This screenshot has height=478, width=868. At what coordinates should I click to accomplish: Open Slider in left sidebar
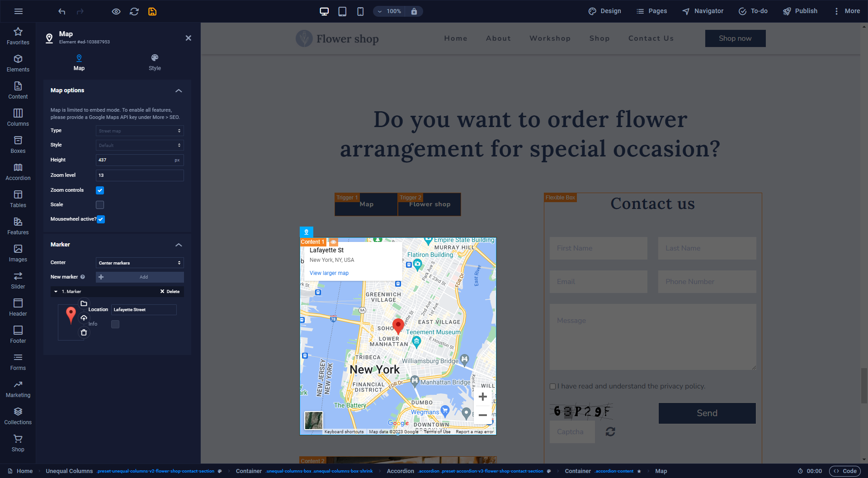pyautogui.click(x=18, y=280)
